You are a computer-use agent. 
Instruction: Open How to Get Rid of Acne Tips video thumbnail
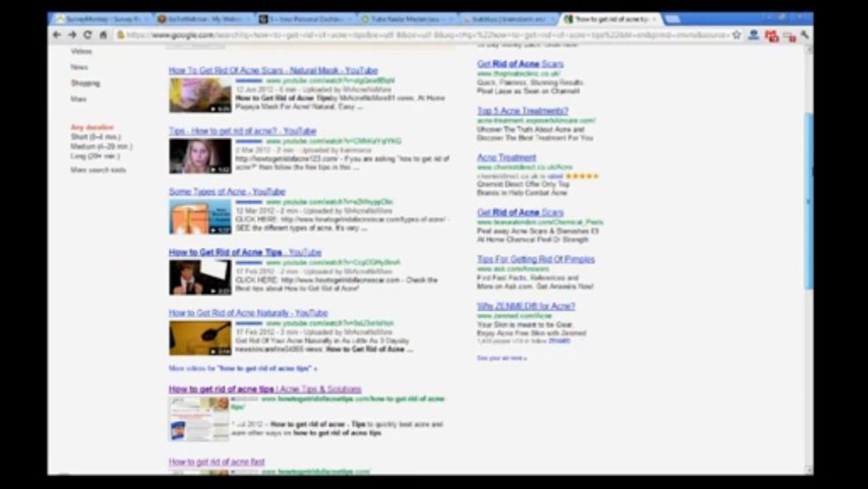click(200, 277)
